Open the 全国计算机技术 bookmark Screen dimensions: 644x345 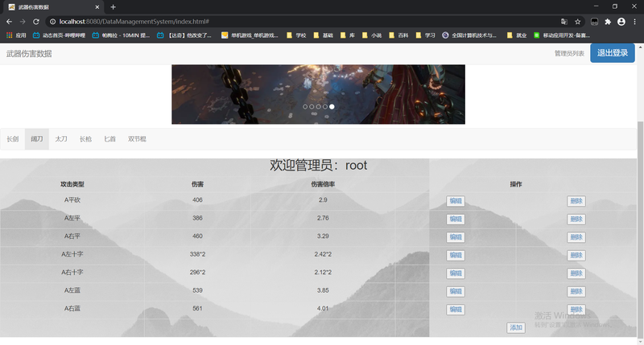click(469, 35)
